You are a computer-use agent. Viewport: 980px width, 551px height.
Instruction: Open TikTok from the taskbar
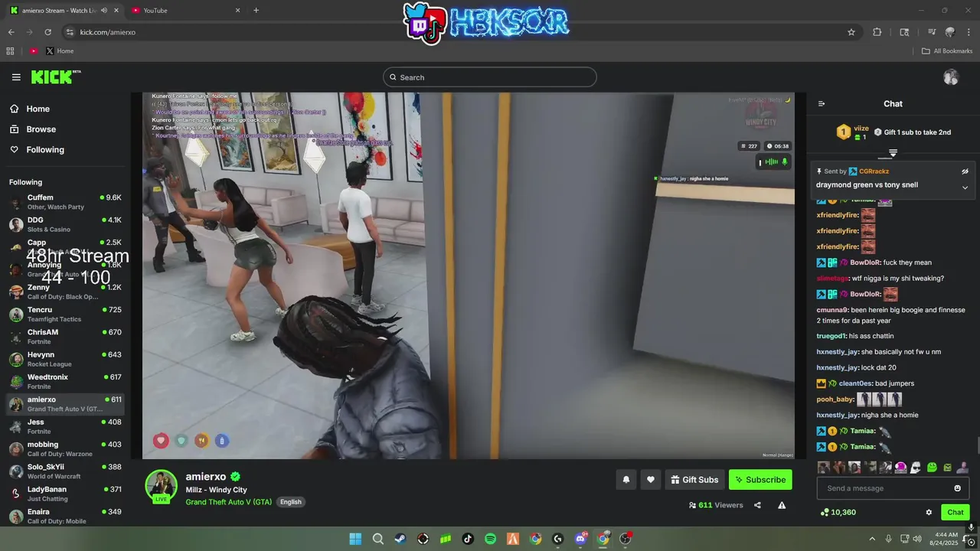point(468,539)
